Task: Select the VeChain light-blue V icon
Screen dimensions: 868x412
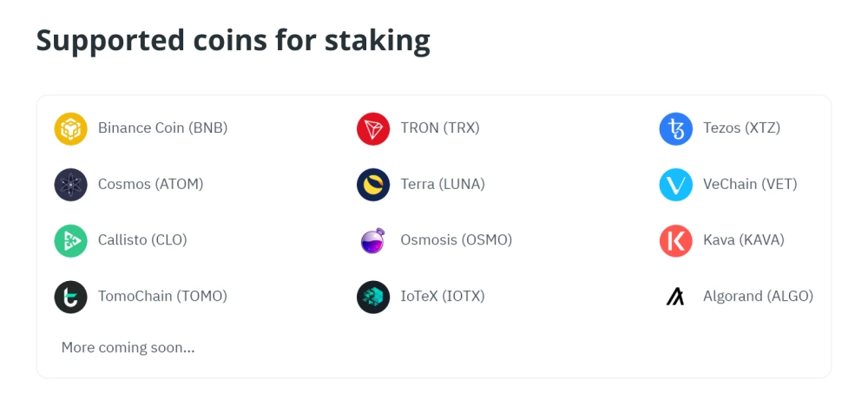Action: coord(675,185)
